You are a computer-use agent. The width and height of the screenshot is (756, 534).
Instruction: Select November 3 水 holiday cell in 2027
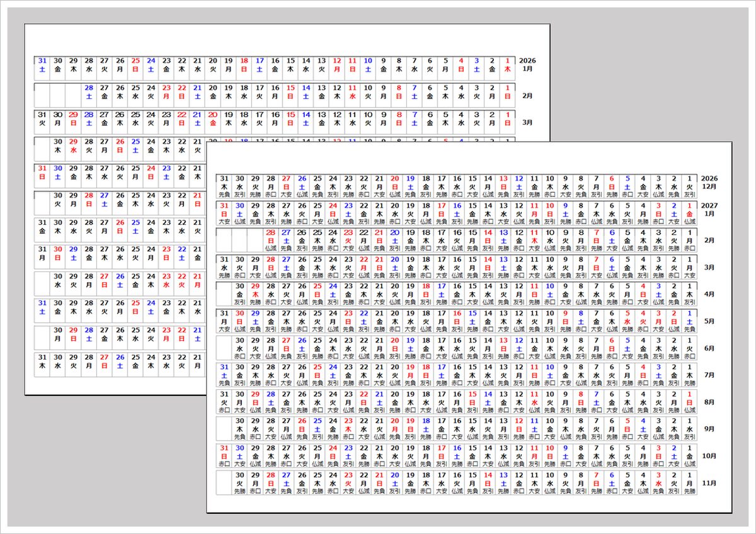coord(658,481)
